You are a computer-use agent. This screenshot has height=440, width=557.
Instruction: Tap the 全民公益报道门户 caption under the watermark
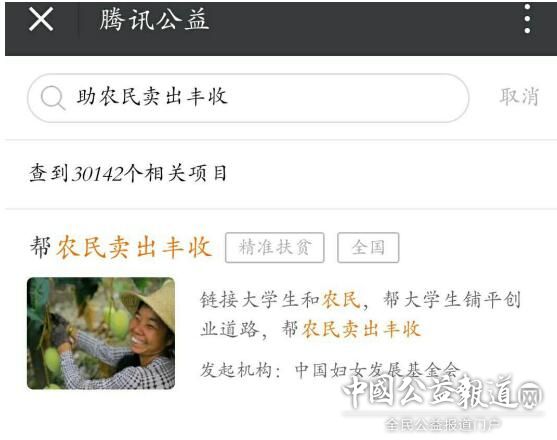(443, 424)
